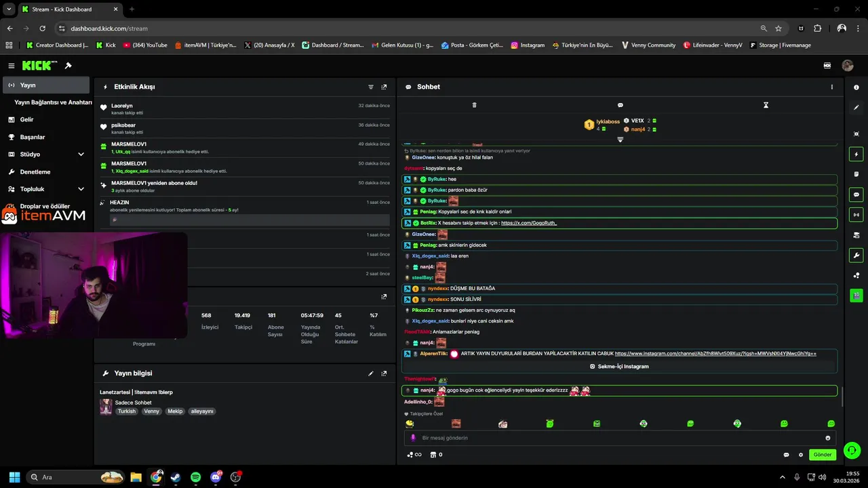This screenshot has height=488, width=868.
Task: Send the message with Gönder button
Action: click(823, 455)
